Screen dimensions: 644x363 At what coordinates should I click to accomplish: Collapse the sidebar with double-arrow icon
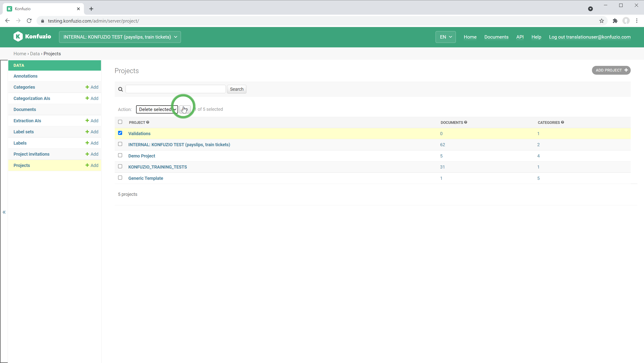click(4, 212)
